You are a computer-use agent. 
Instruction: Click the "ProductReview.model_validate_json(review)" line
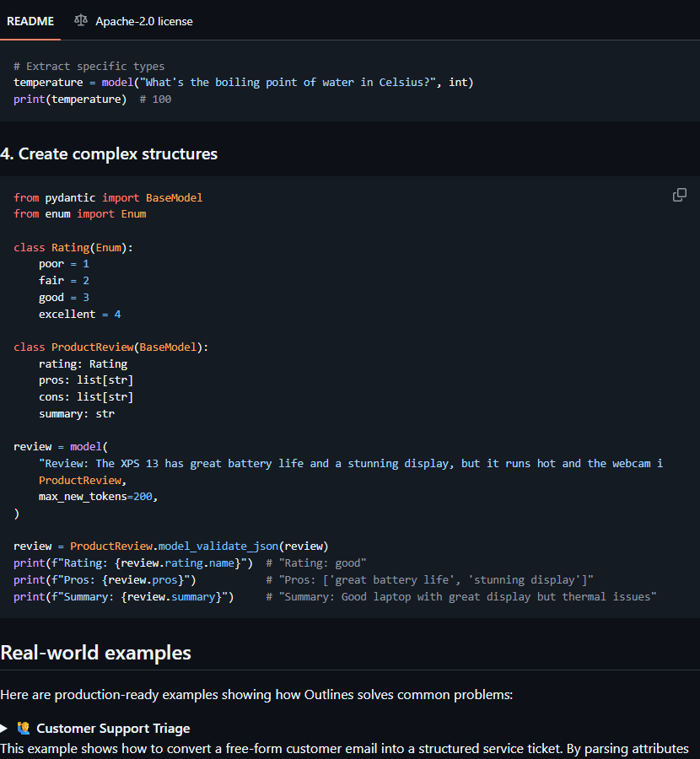pyautogui.click(x=171, y=546)
